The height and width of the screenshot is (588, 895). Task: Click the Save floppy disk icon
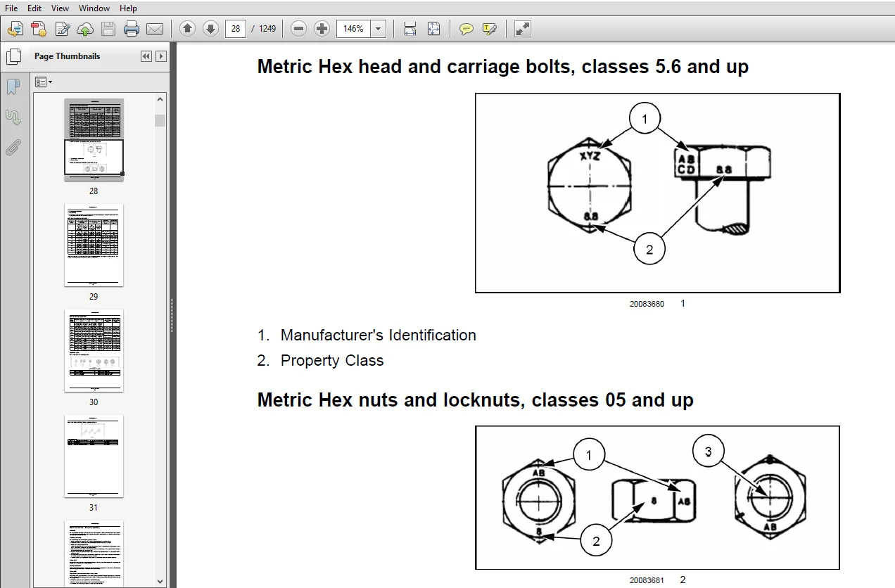[x=108, y=29]
